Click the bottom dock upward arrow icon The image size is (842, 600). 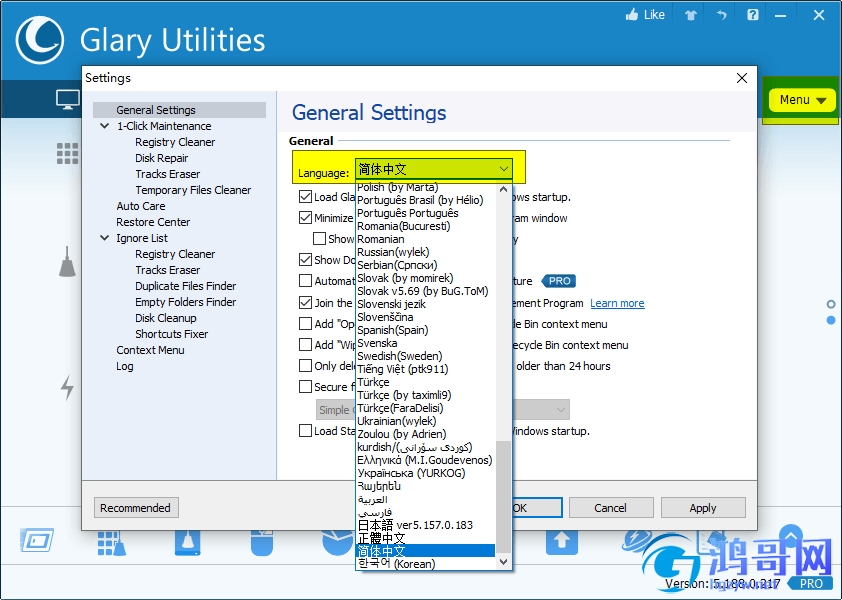tap(562, 542)
